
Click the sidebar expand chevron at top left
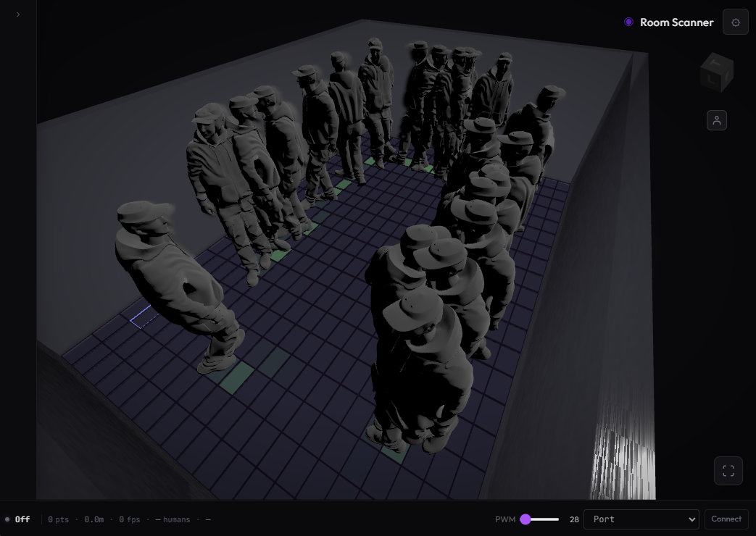pyautogui.click(x=18, y=14)
